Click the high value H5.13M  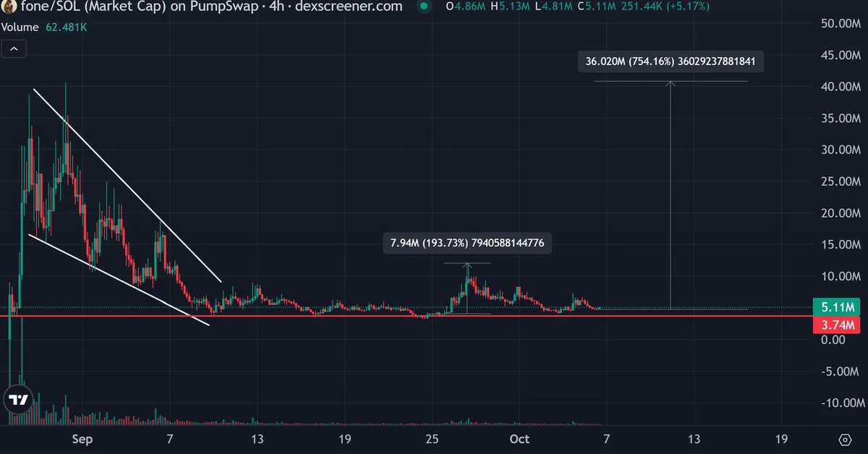[x=509, y=7]
